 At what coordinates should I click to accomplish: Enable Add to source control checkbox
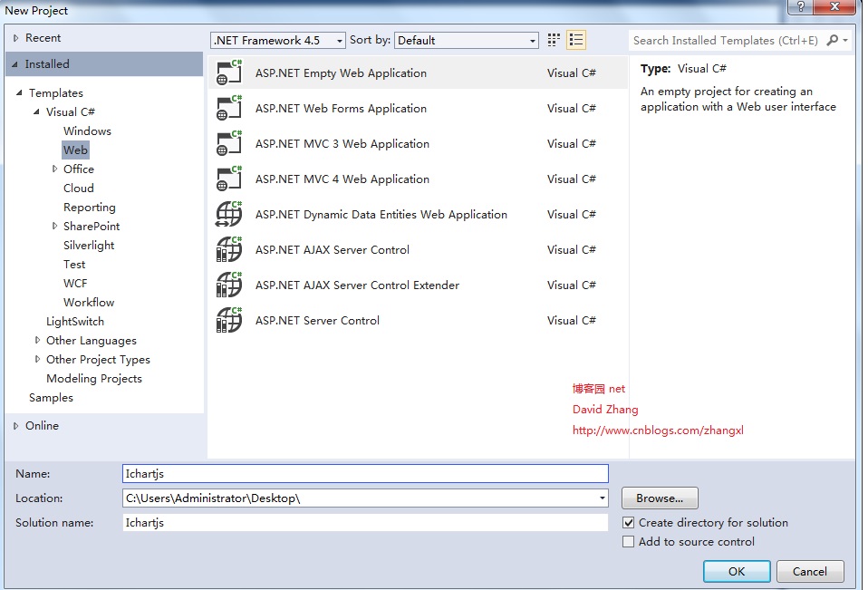pyautogui.click(x=628, y=541)
